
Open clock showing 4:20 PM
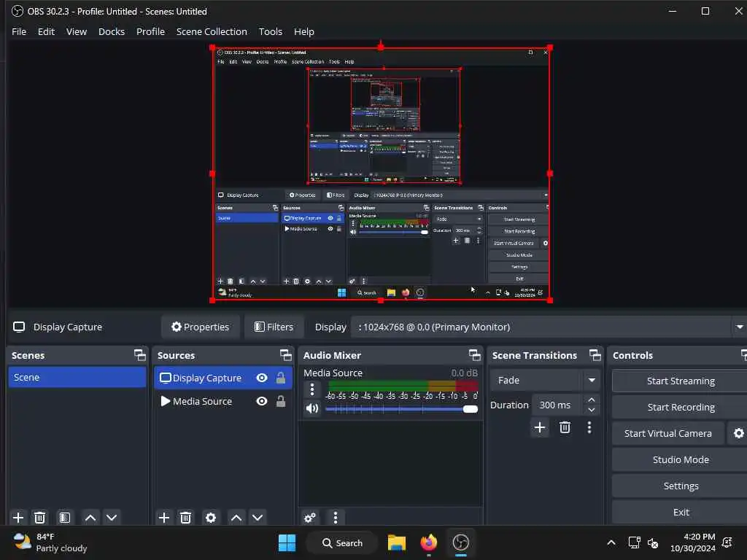pyautogui.click(x=692, y=542)
